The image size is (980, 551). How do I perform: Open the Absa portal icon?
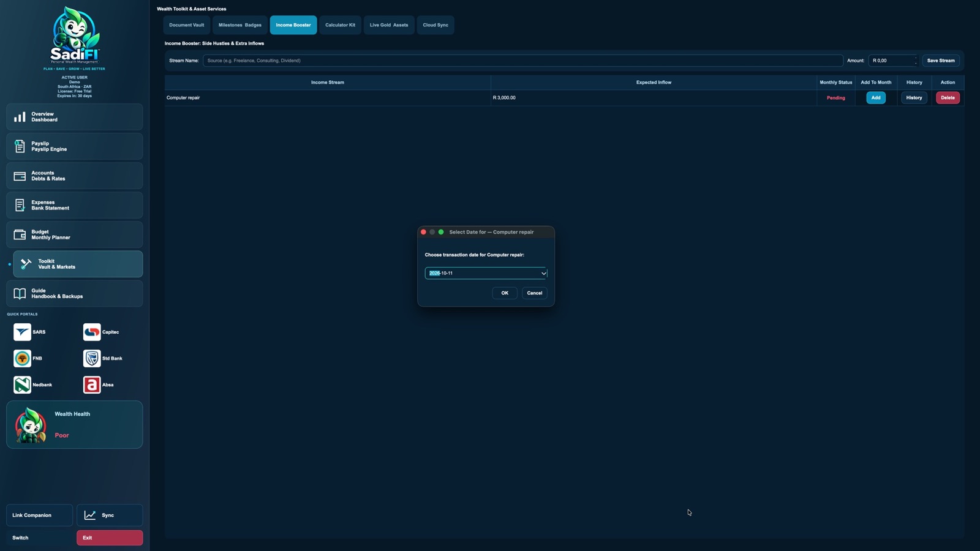point(92,384)
